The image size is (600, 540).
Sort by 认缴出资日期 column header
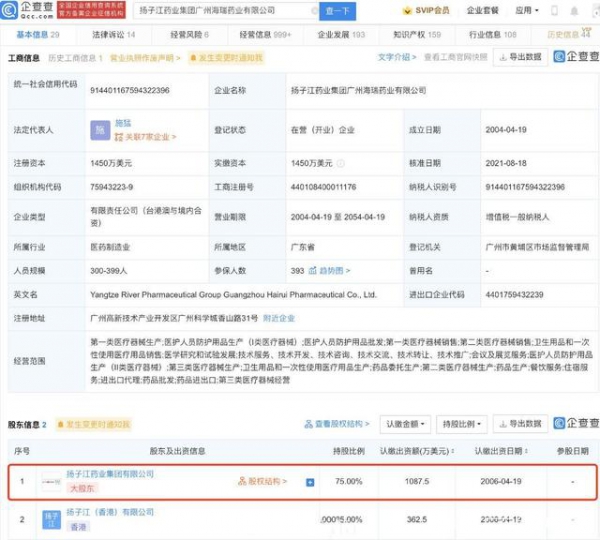coord(501,451)
